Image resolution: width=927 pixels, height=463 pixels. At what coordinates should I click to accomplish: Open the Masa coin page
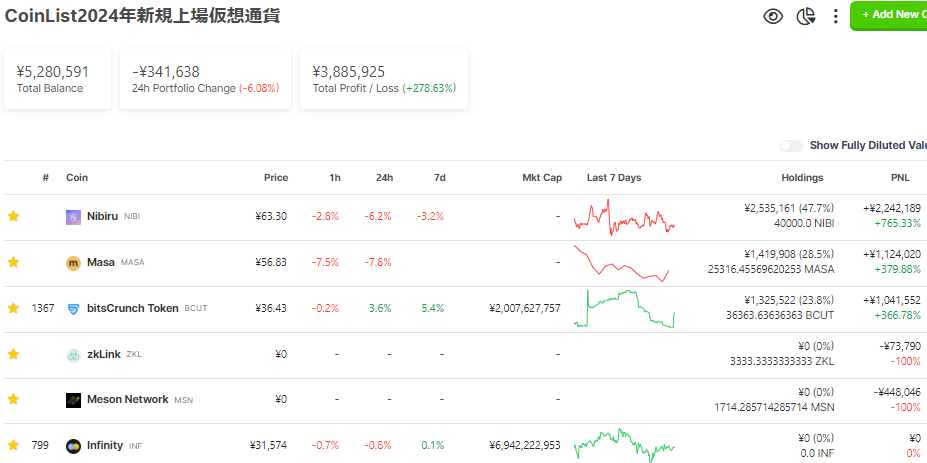tap(101, 262)
